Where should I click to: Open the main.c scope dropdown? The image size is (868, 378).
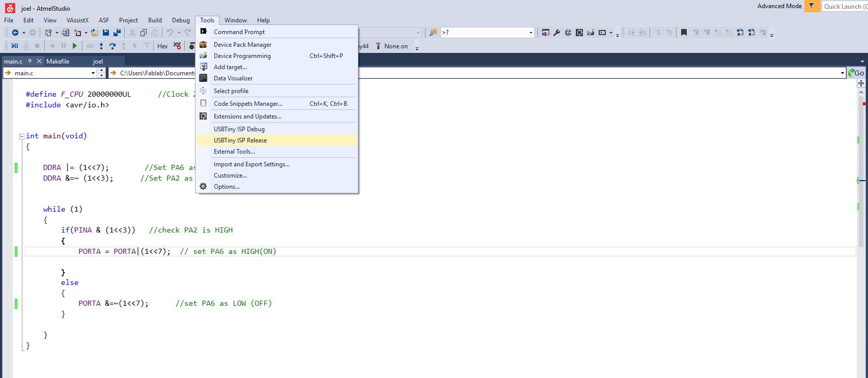(x=93, y=73)
